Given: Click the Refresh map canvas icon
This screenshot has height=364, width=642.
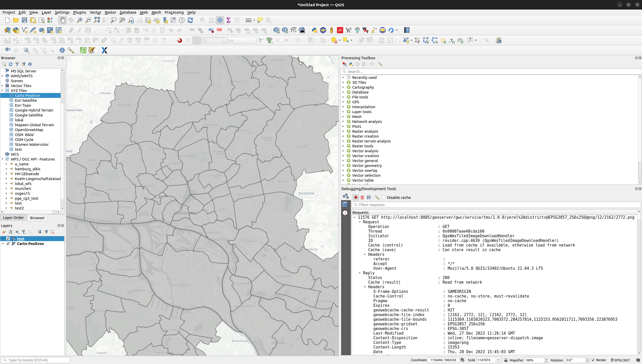Looking at the screenshot, I should pyautogui.click(x=190, y=20).
